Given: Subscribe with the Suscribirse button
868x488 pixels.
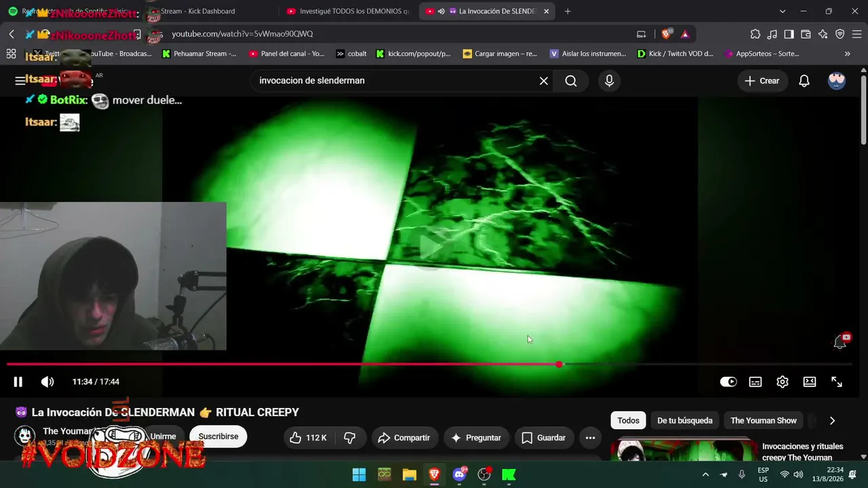Looking at the screenshot, I should (218, 436).
